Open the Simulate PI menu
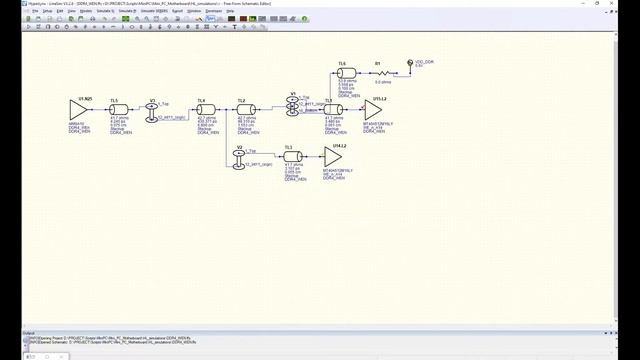 coord(127,11)
